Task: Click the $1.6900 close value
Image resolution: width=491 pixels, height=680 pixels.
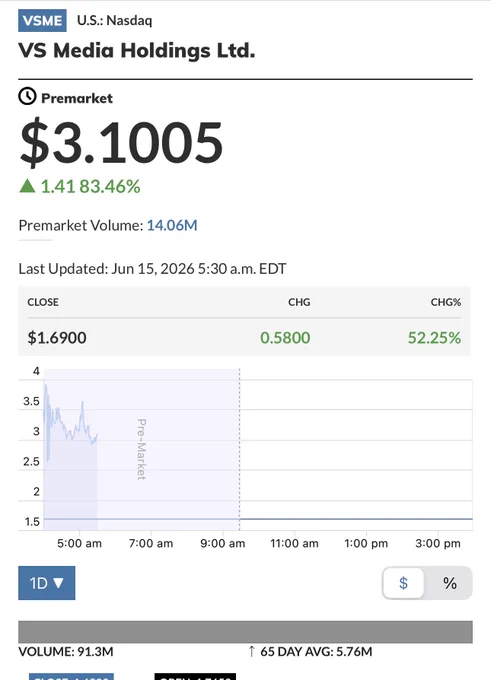Action: pos(57,337)
